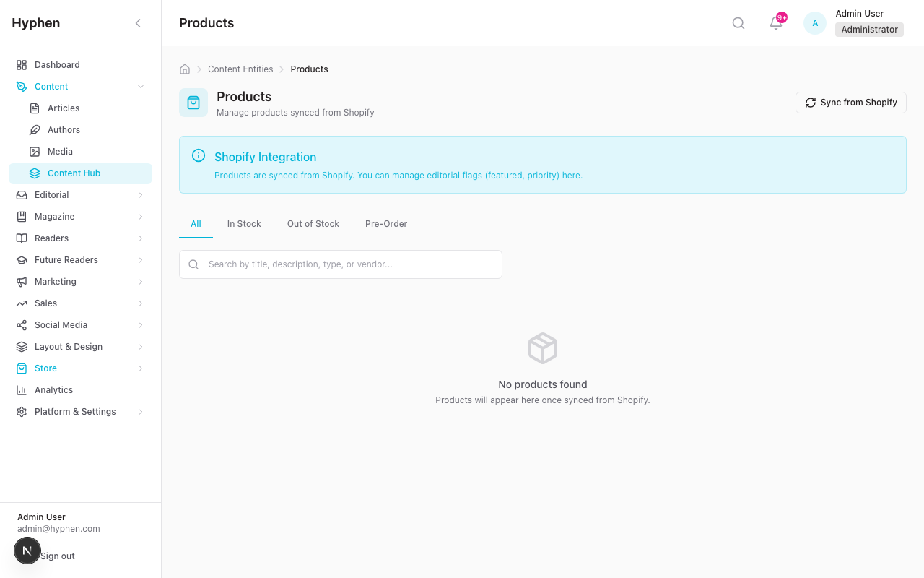Viewport: 924px width, 578px height.
Task: Open notifications via the bell icon
Action: tap(774, 23)
